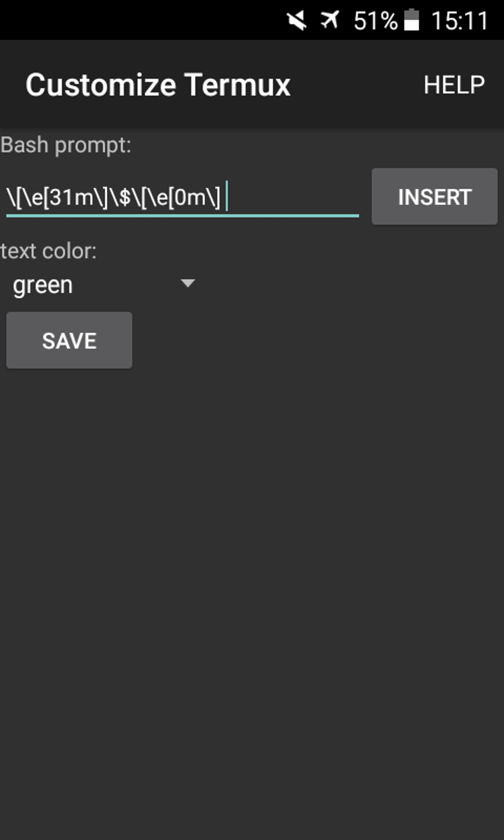Click the muted volume icon in status bar
Screen dimensions: 504x840
(297, 21)
